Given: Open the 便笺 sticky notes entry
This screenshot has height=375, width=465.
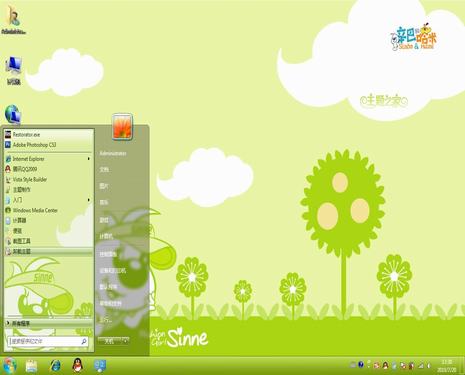Looking at the screenshot, I should point(48,231).
